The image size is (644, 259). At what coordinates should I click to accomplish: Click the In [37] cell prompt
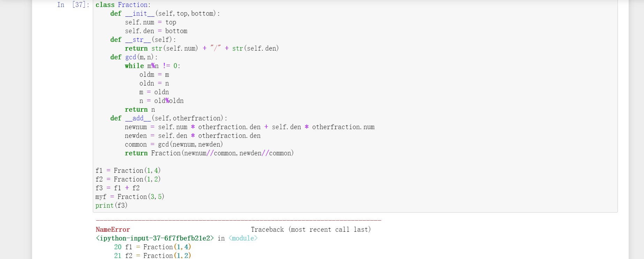(x=73, y=5)
